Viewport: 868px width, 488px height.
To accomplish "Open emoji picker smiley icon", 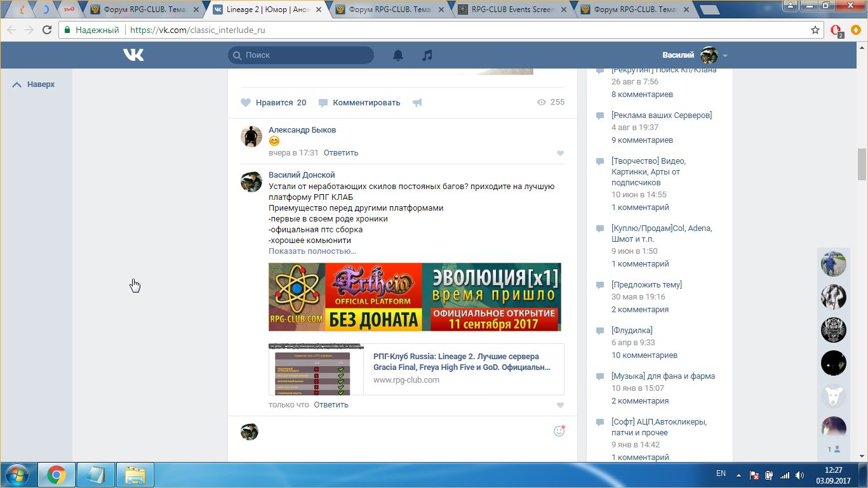I will (559, 431).
